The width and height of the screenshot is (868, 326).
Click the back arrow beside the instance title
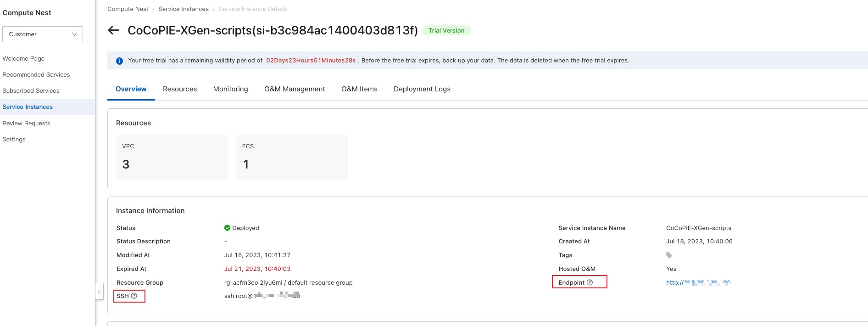113,30
